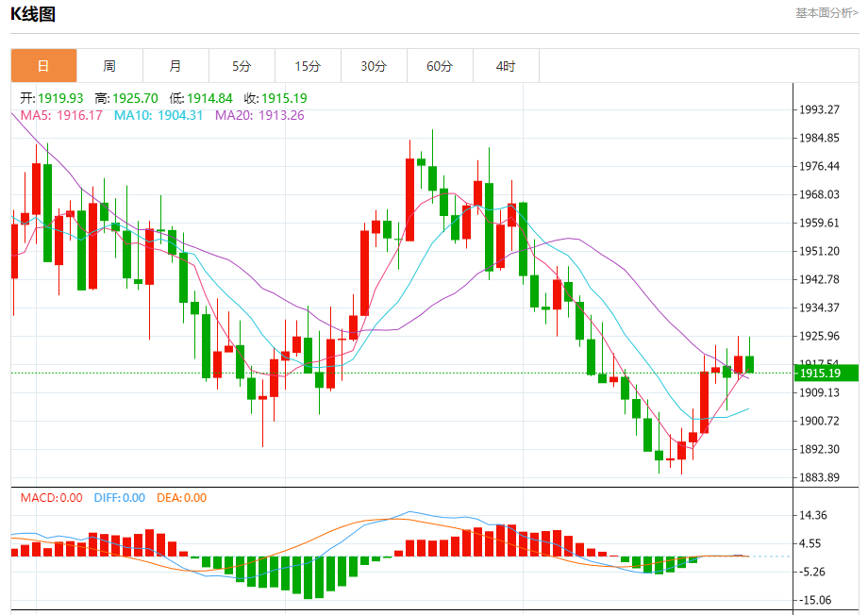Click the 1968.03 price axis label

[819, 194]
